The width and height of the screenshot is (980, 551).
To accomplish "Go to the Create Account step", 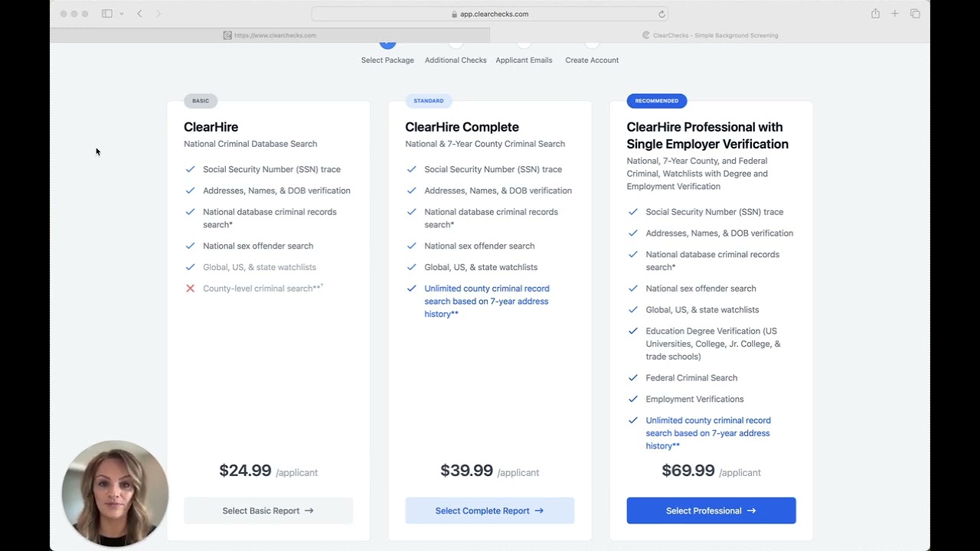I will [592, 60].
